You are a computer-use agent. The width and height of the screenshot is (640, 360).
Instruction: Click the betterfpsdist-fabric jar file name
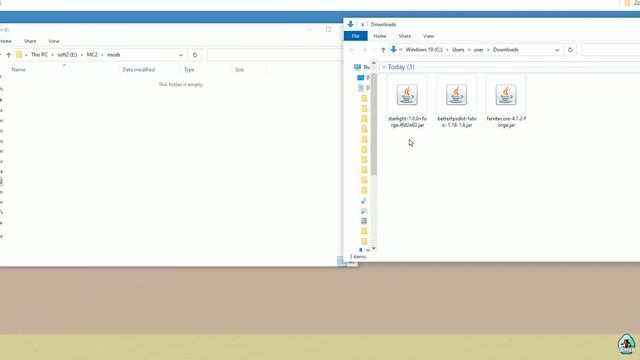(x=457, y=122)
